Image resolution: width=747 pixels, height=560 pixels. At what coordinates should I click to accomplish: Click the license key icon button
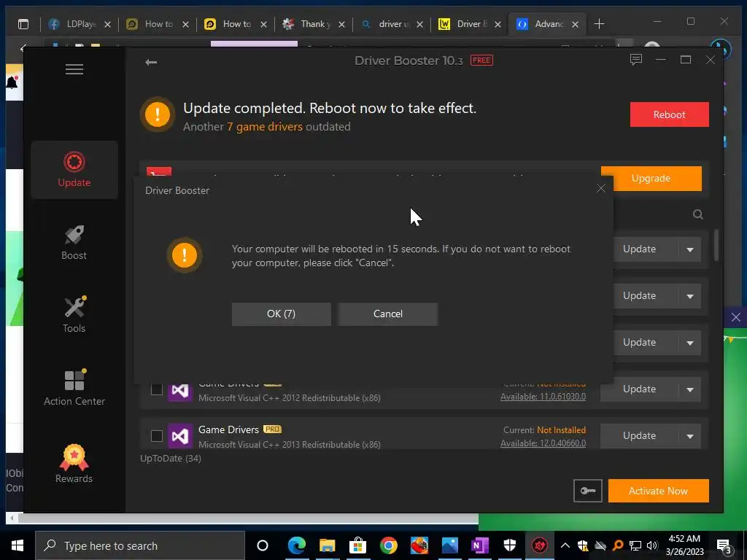tap(588, 491)
